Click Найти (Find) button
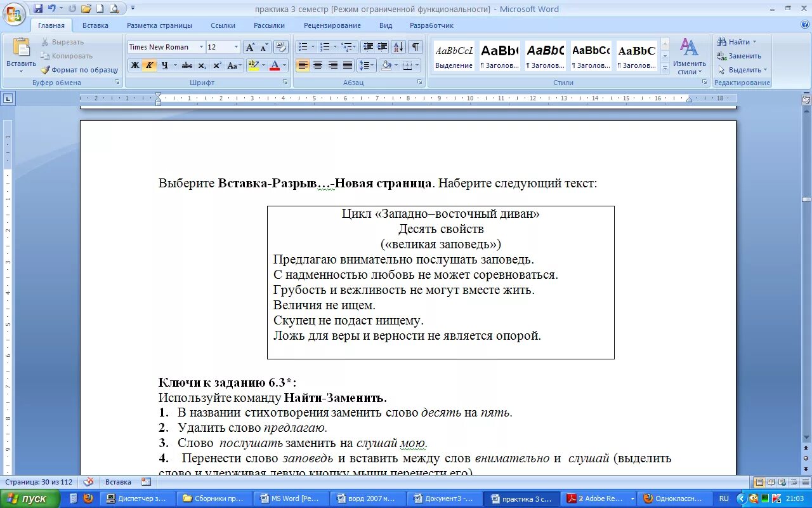Screen dimensions: 812x508 coord(737,42)
